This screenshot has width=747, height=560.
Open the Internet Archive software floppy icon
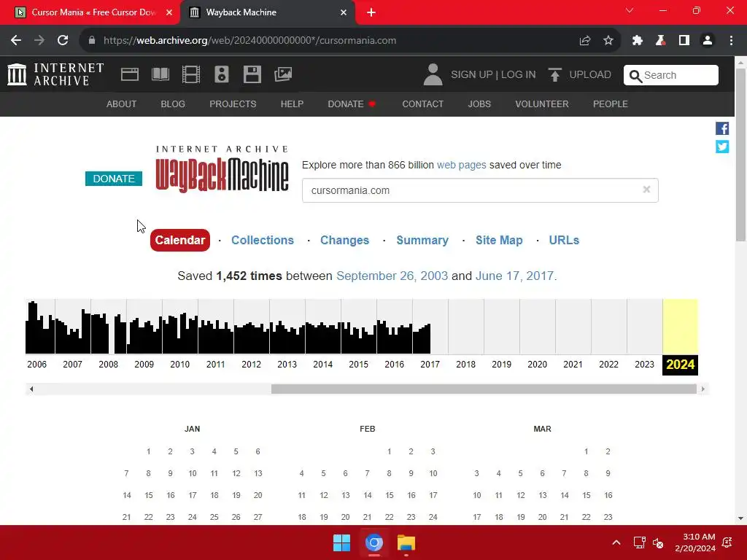pos(252,74)
